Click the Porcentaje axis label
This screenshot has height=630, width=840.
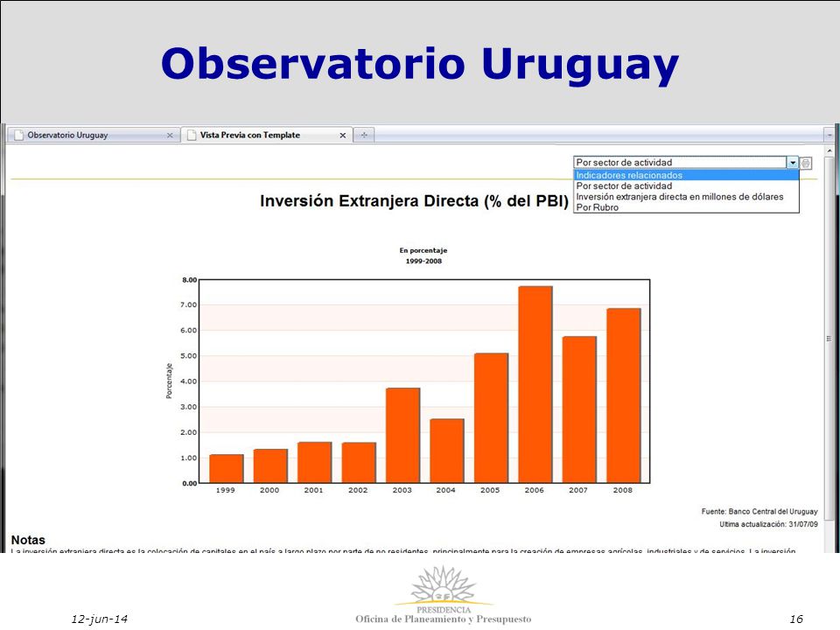[169, 381]
